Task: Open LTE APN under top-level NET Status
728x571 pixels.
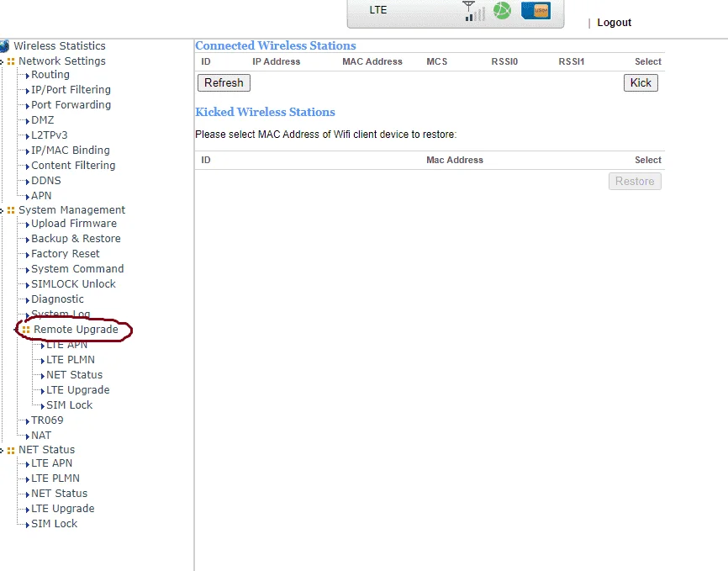Action: click(x=51, y=463)
